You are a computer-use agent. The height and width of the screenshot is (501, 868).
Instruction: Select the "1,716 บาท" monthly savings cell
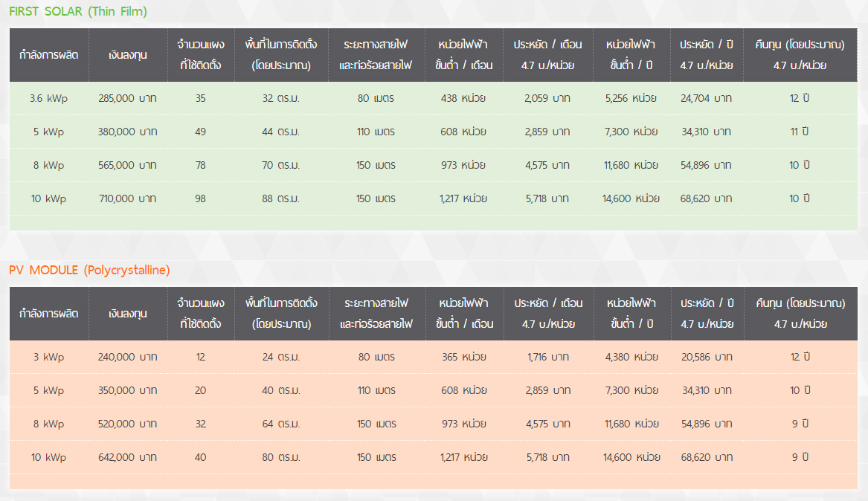pyautogui.click(x=548, y=358)
